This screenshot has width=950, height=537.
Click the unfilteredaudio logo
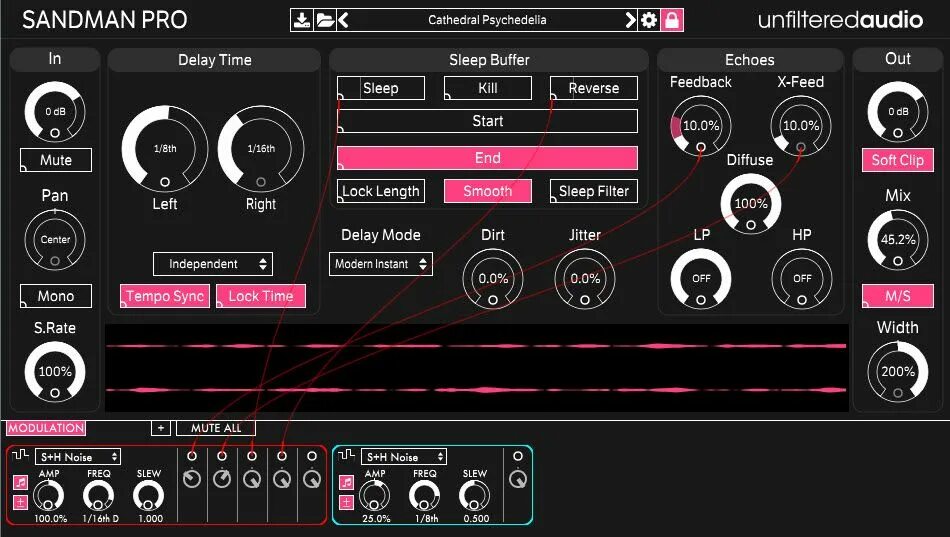pyautogui.click(x=840, y=20)
